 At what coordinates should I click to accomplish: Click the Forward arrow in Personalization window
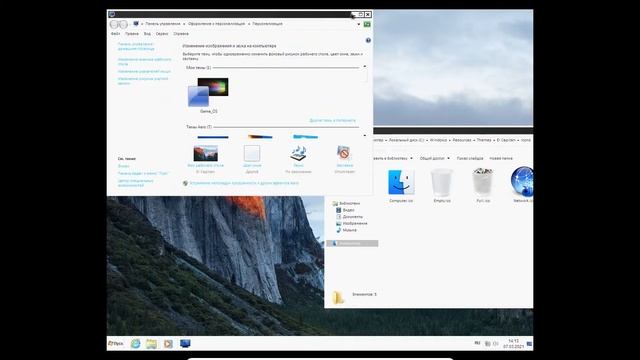pyautogui.click(x=123, y=24)
